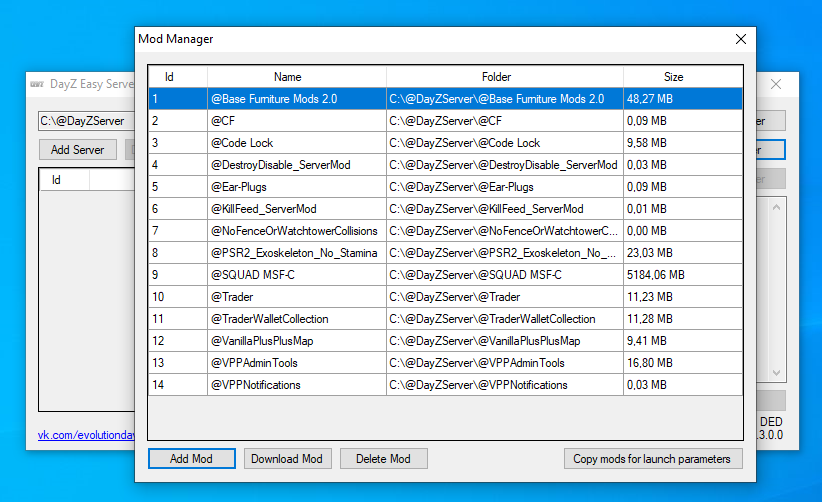This screenshot has height=502, width=822.
Task: Select the @VanillaPlusPlusMap mod name
Action: point(297,341)
